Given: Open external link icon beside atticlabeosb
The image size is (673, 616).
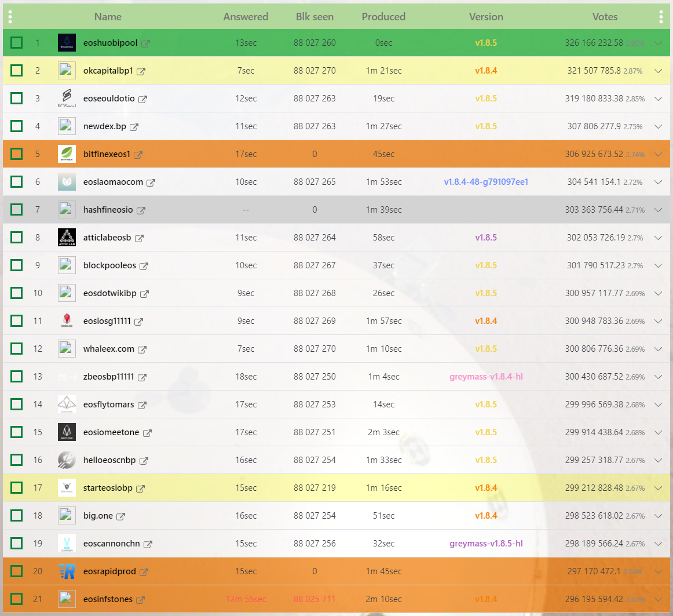Looking at the screenshot, I should tap(139, 238).
